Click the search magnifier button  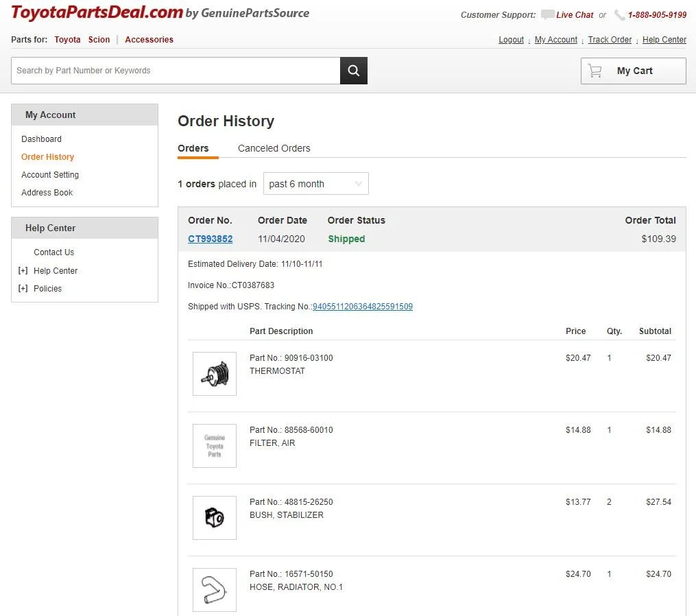(353, 71)
